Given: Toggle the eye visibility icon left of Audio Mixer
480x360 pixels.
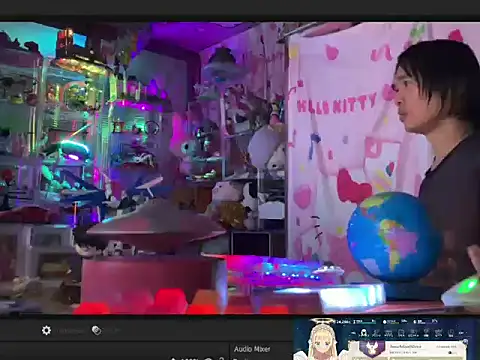Looking at the screenshot, I should (x=209, y=358).
